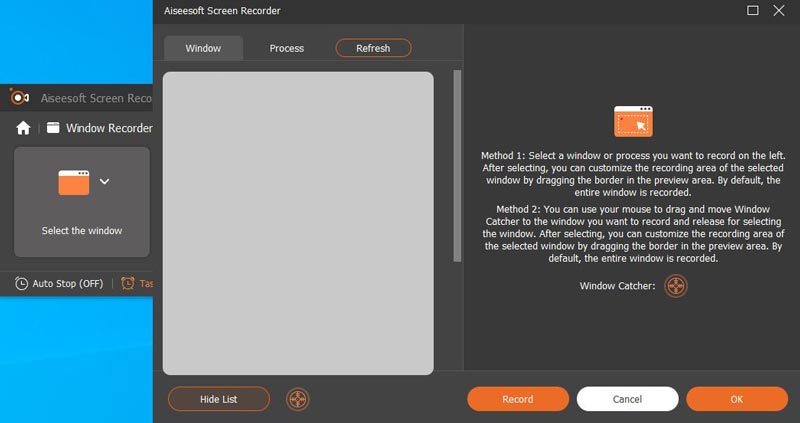Collapse the list with Hide List

[218, 399]
